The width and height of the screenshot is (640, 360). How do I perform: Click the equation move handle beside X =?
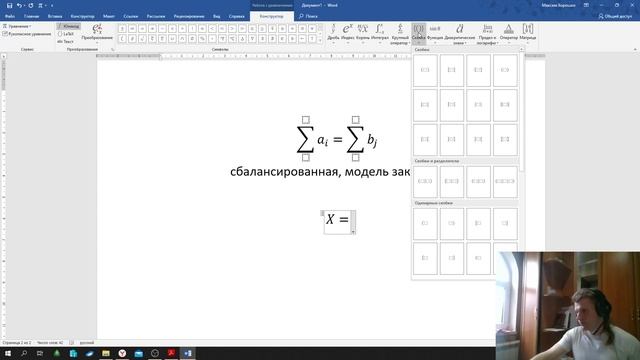pos(322,213)
